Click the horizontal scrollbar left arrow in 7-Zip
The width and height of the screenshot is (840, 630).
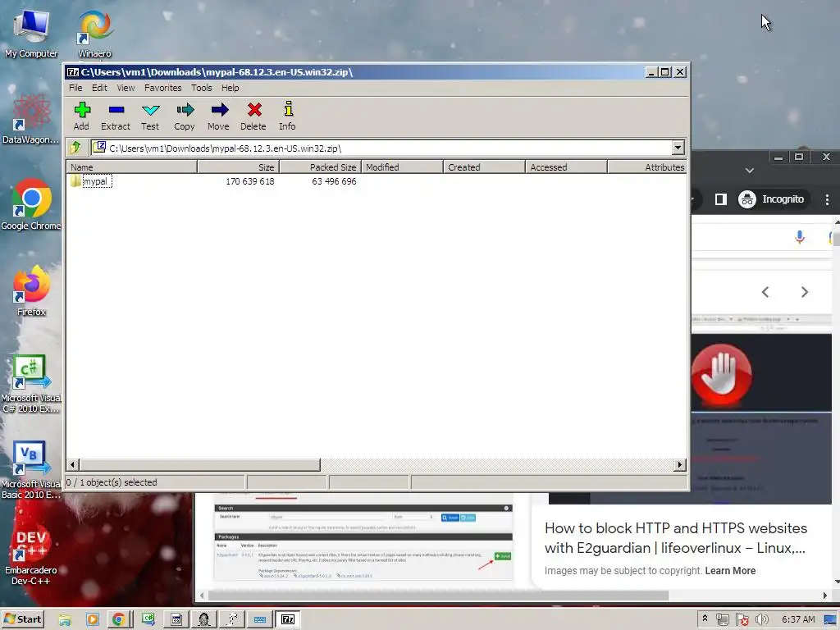click(x=73, y=464)
